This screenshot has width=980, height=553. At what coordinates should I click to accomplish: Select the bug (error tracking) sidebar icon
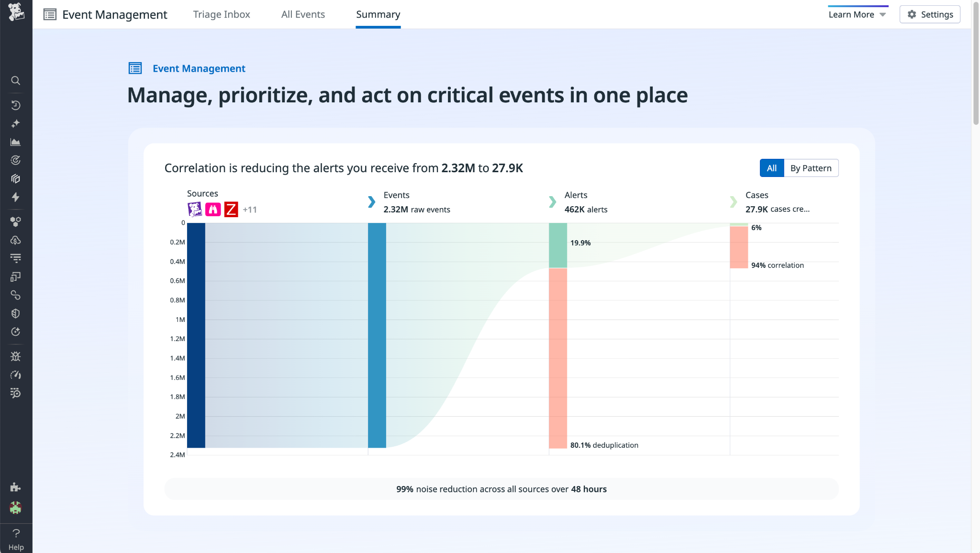pyautogui.click(x=16, y=356)
